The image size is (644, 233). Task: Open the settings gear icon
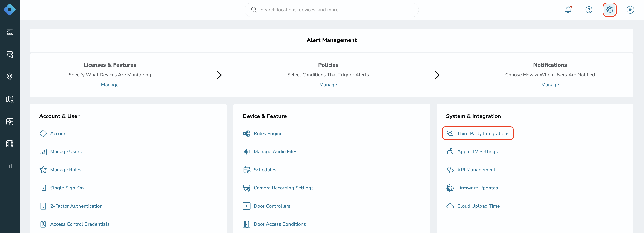[610, 10]
